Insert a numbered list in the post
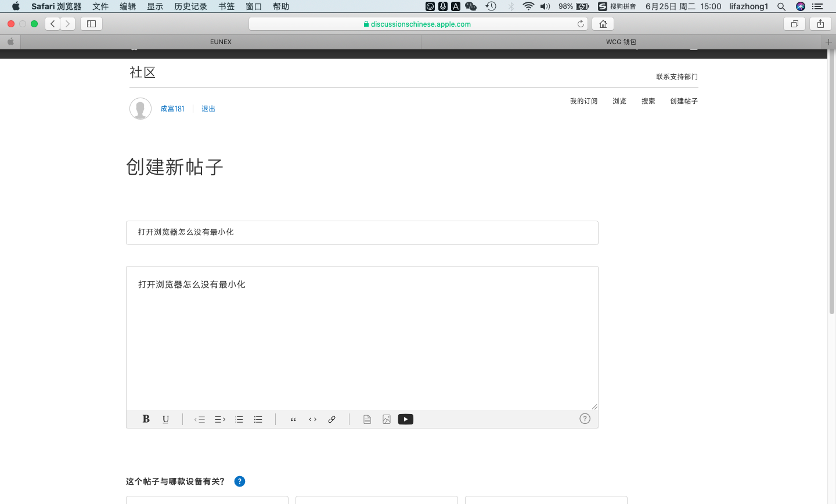836x504 pixels. 239,419
